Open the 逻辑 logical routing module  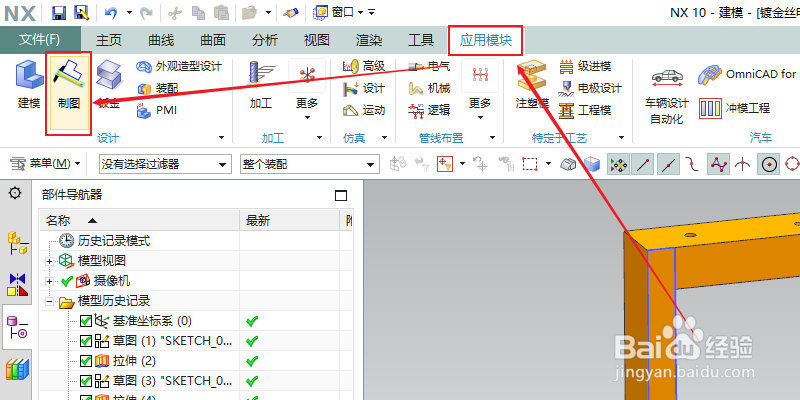429,110
